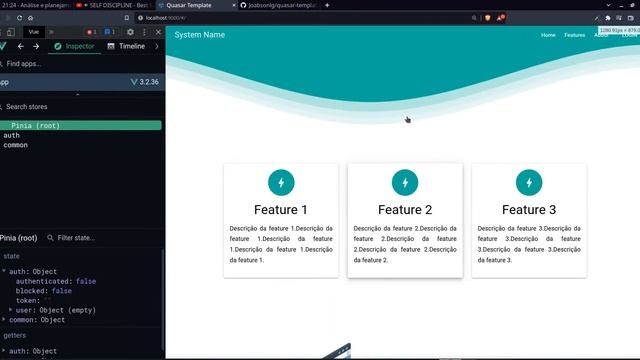Click the Feature 2 lightning bolt icon

coord(405,182)
